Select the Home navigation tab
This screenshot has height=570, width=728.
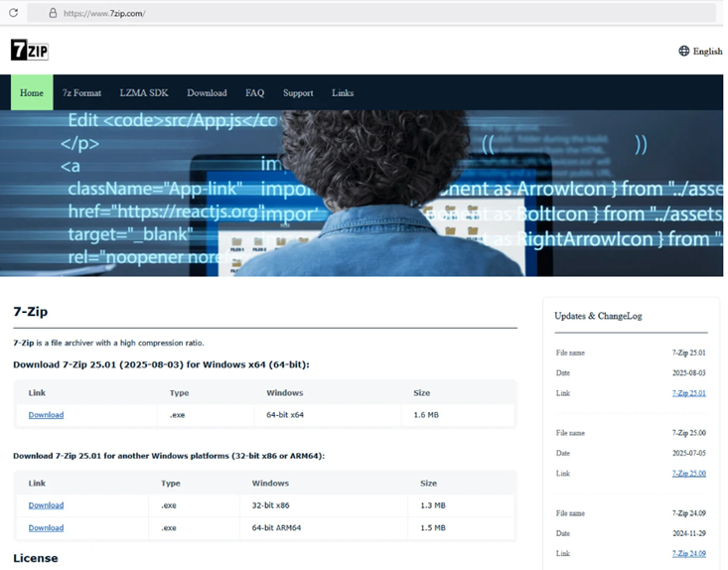[32, 92]
